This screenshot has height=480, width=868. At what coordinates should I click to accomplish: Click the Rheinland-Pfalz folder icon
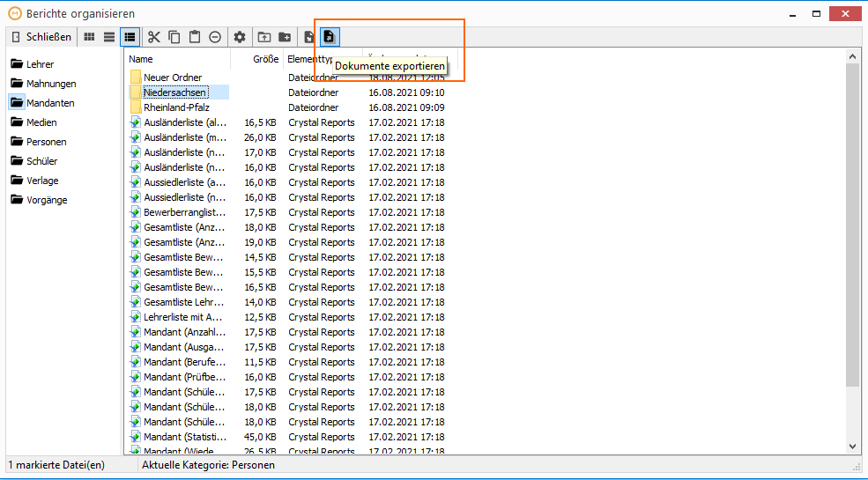point(136,107)
